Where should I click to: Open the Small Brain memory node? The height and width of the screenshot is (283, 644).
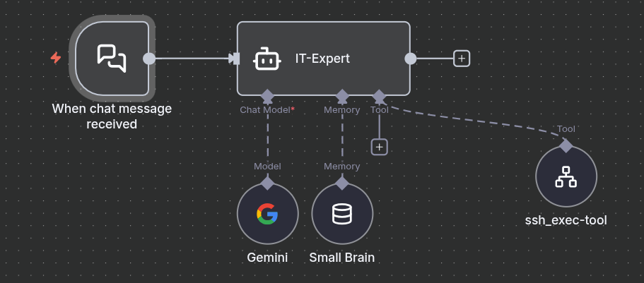pos(342,214)
